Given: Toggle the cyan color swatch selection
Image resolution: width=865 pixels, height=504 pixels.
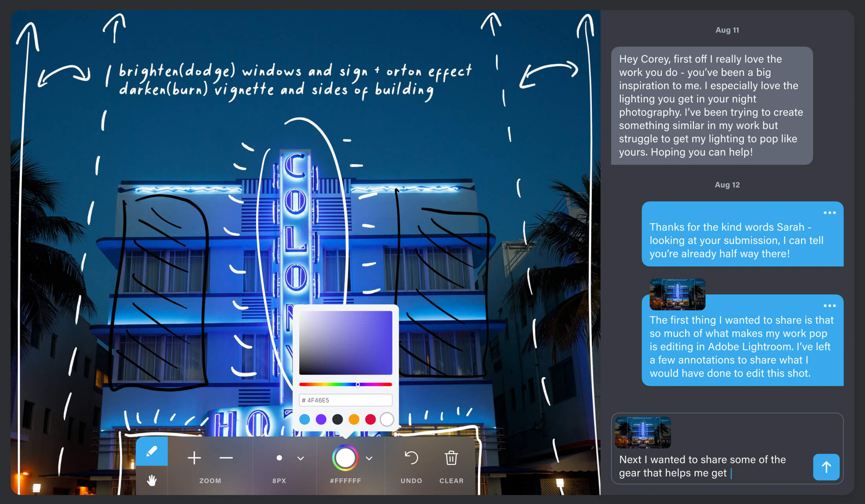Looking at the screenshot, I should (307, 419).
